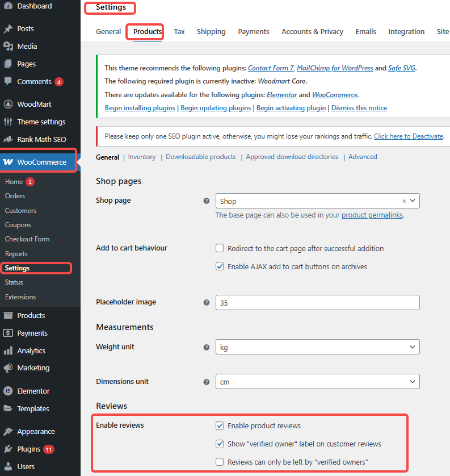Click help icon next to Placeholder image
The width and height of the screenshot is (450, 476).
coord(207,303)
